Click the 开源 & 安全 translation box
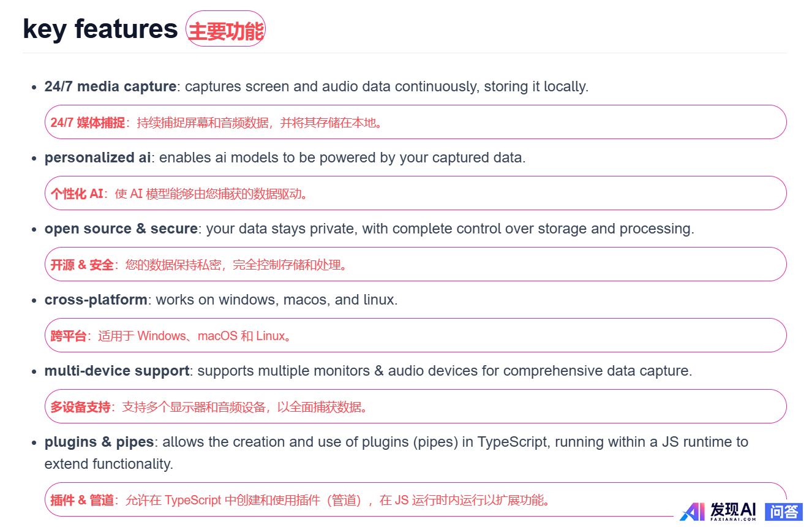 click(x=415, y=264)
